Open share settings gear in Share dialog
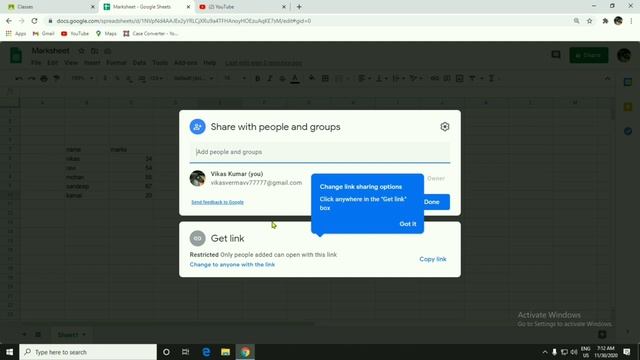 [x=444, y=127]
